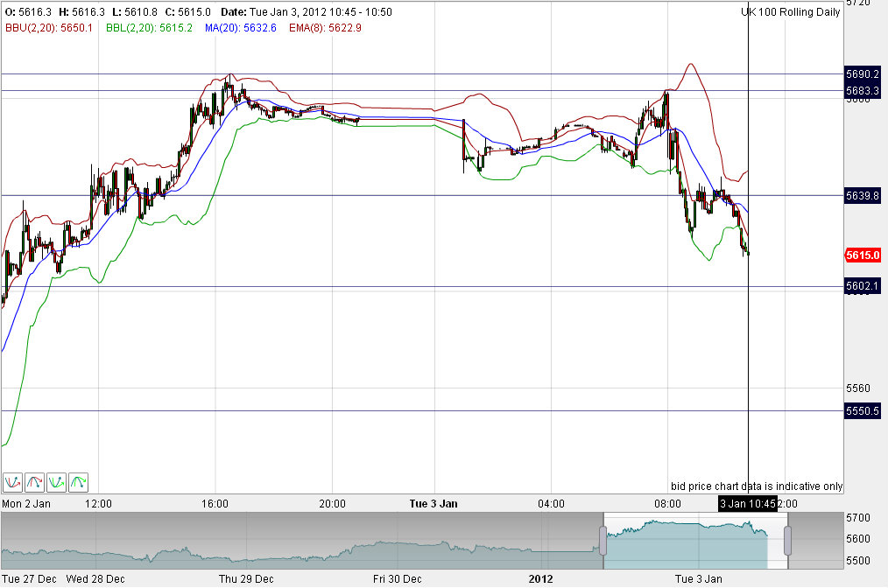Click the bid price indicative disclaimer text
The height and width of the screenshot is (588, 888).
click(x=757, y=486)
